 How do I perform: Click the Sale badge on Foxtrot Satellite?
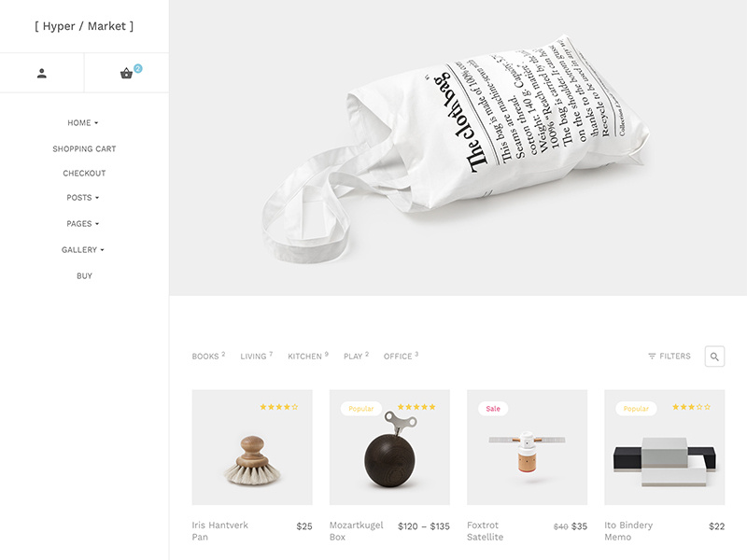tap(493, 409)
